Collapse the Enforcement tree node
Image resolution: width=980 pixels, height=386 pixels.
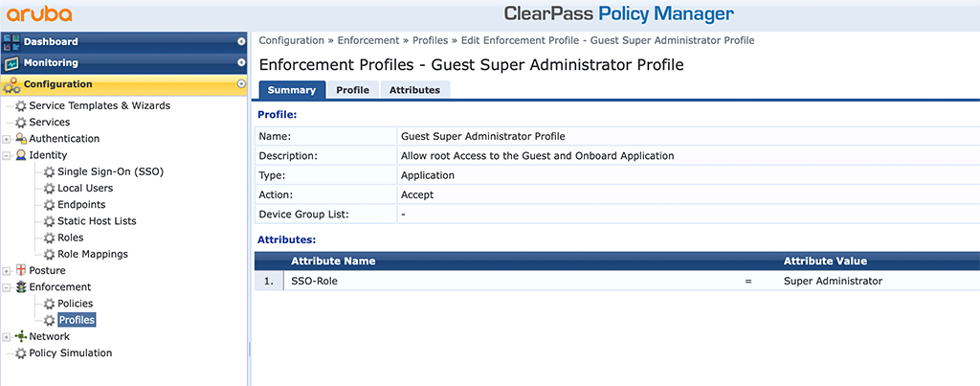(x=7, y=287)
